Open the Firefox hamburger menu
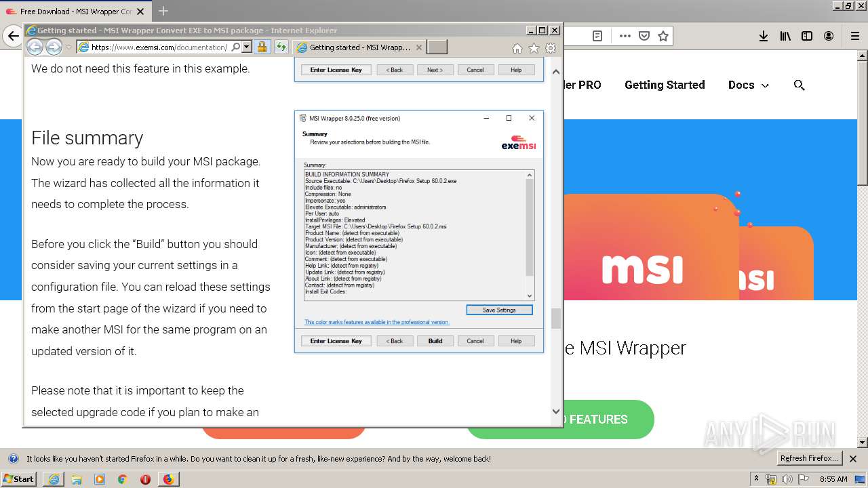Image resolution: width=868 pixels, height=488 pixels. (x=855, y=36)
